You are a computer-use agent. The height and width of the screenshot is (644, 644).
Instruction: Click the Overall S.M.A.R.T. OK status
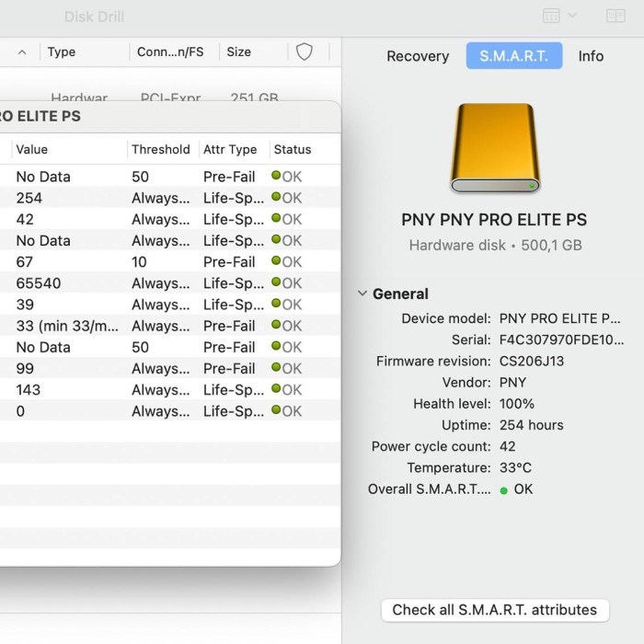(516, 489)
